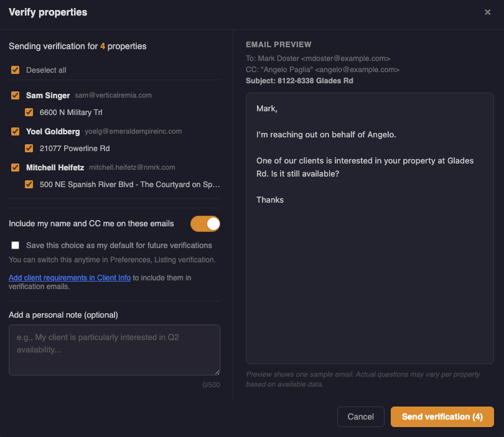Deselect the 500 NE Spanish River Blvd property

tap(29, 185)
